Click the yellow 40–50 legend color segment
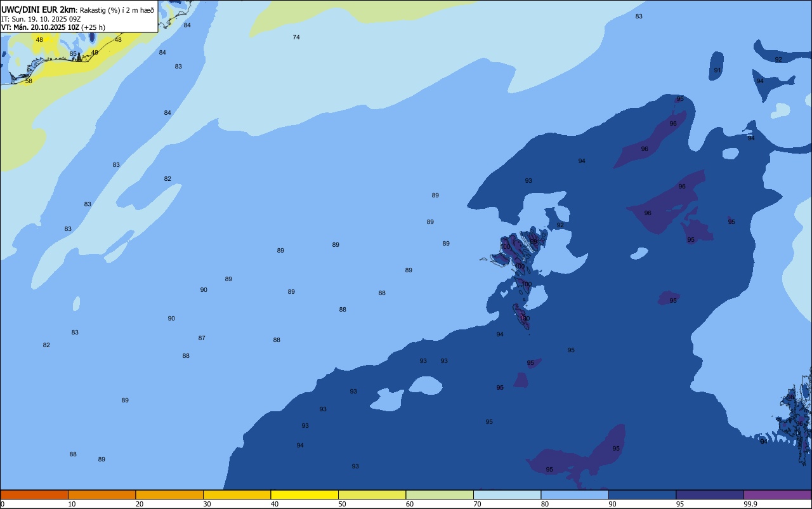The image size is (812, 509). tap(304, 494)
